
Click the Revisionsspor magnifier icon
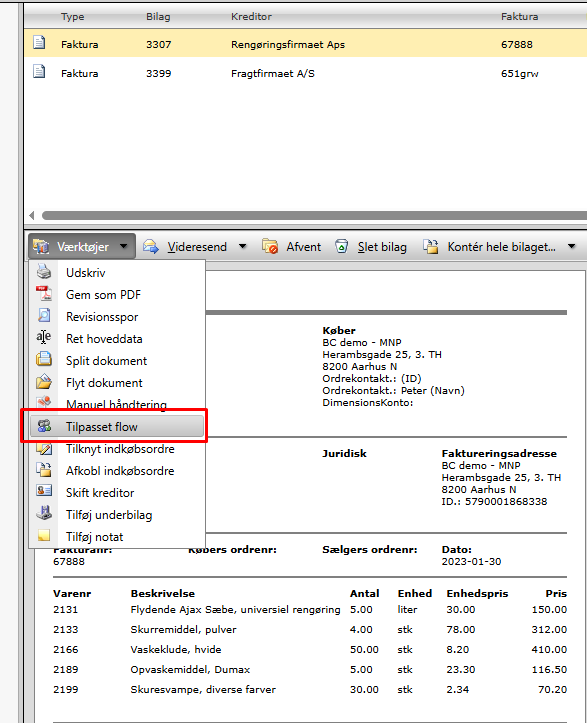(x=44, y=316)
